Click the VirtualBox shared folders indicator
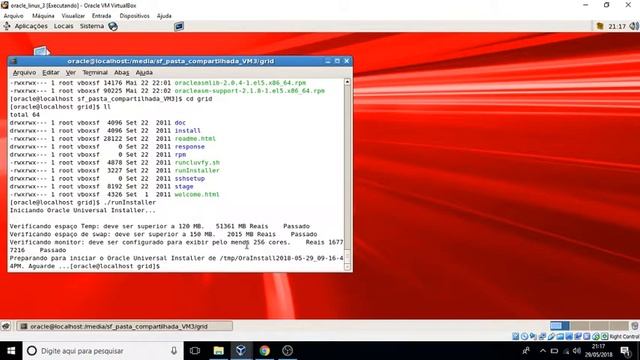This screenshot has height=360, width=640. point(560,336)
